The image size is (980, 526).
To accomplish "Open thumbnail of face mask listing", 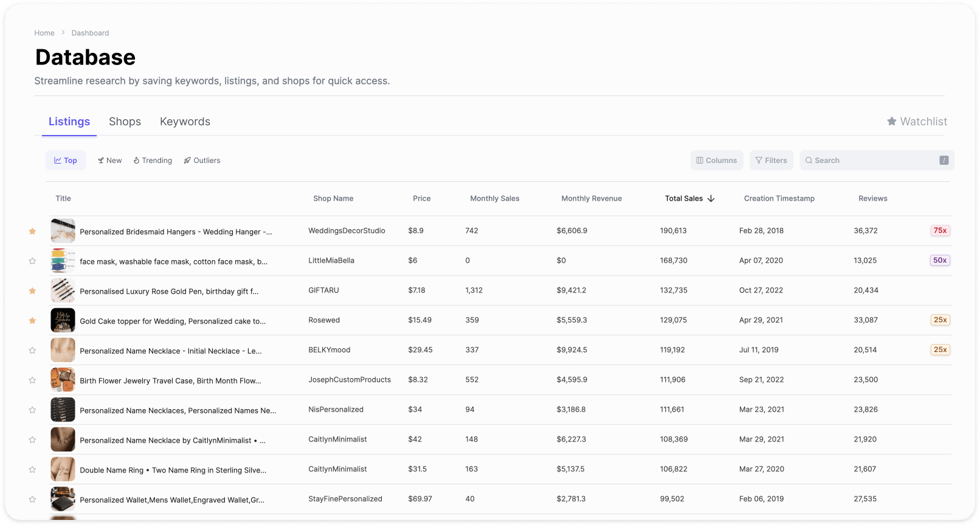I will [x=63, y=261].
